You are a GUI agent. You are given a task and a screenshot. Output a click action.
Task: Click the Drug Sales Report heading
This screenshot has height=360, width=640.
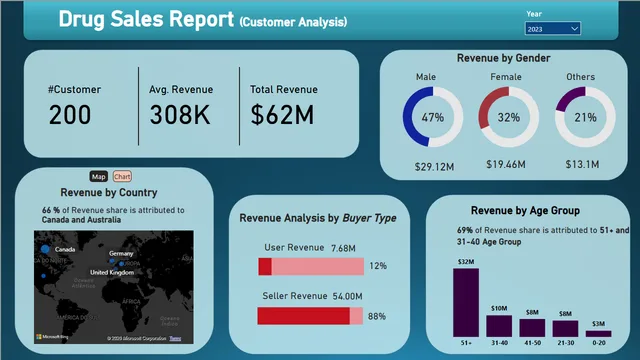point(146,19)
